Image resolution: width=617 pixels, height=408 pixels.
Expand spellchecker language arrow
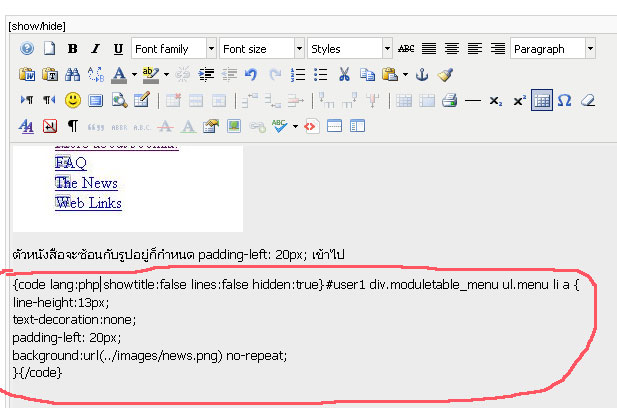click(x=295, y=126)
